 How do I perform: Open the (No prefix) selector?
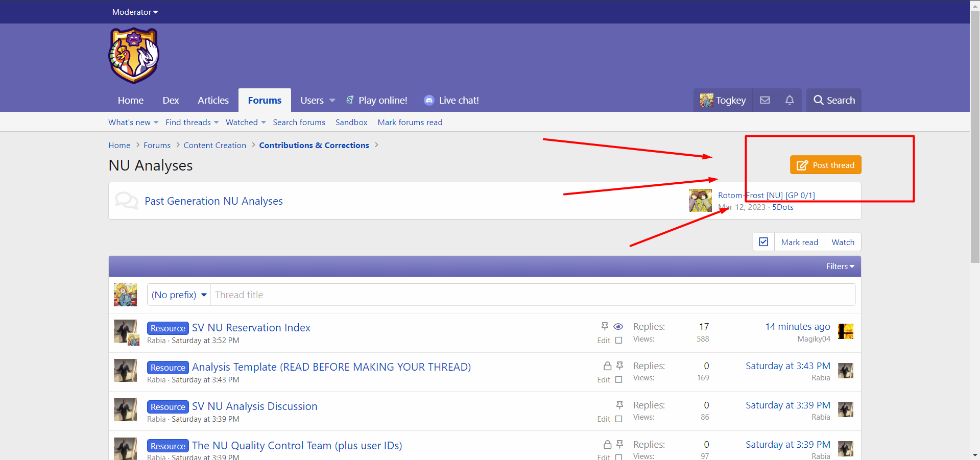179,295
